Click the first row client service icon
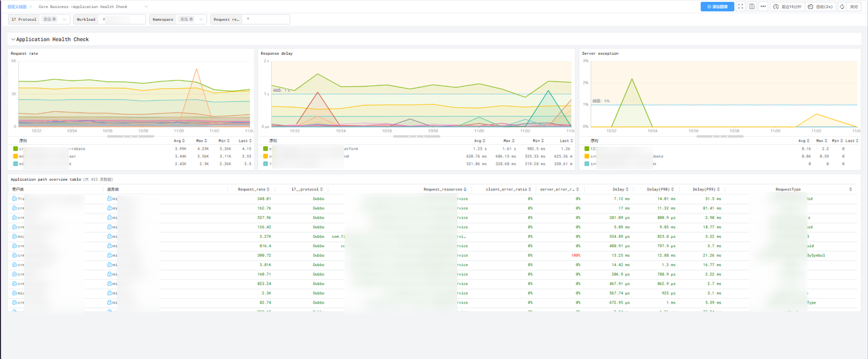Viewport: 868px width, 359px height. pos(15,198)
